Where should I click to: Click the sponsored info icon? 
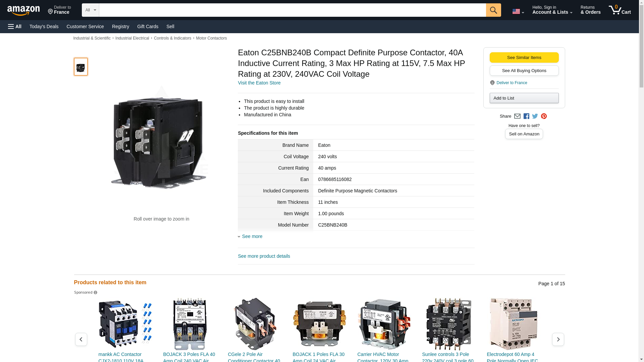pyautogui.click(x=96, y=293)
